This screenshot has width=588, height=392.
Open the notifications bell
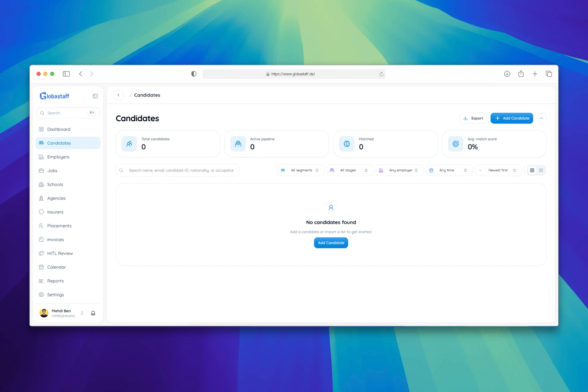pos(93,313)
